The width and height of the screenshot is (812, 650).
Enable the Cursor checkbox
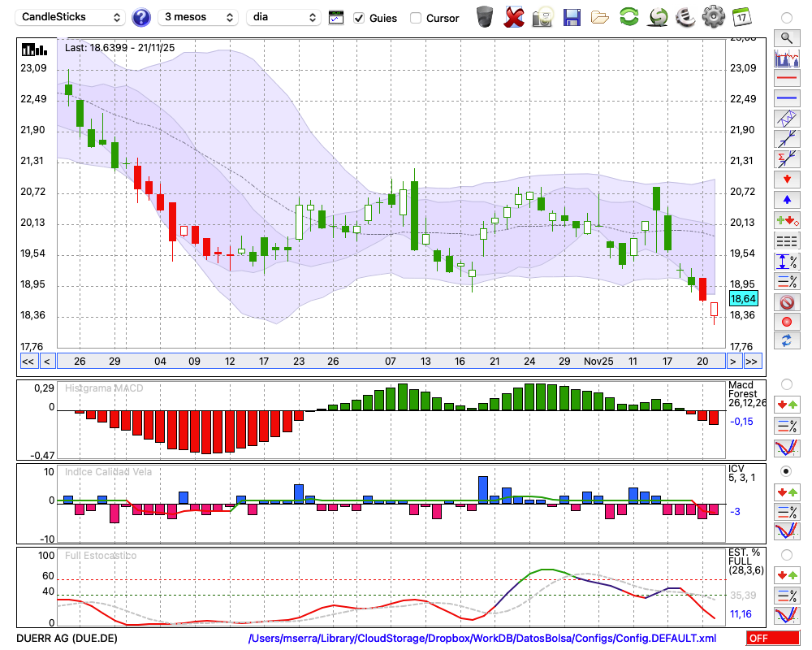(x=416, y=18)
